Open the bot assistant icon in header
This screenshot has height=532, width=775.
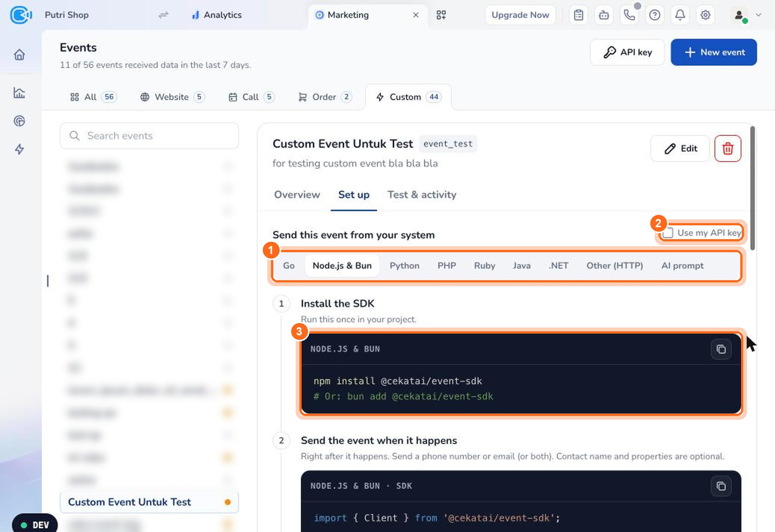pyautogui.click(x=604, y=15)
